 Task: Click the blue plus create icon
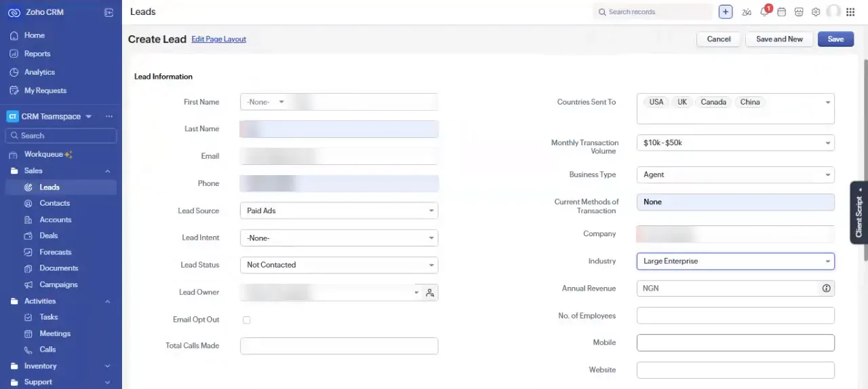tap(726, 12)
